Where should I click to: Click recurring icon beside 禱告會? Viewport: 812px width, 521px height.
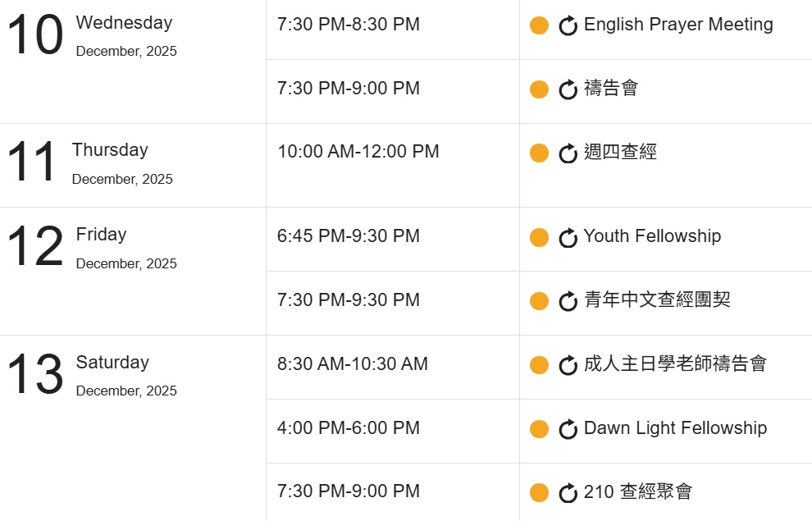coord(568,89)
